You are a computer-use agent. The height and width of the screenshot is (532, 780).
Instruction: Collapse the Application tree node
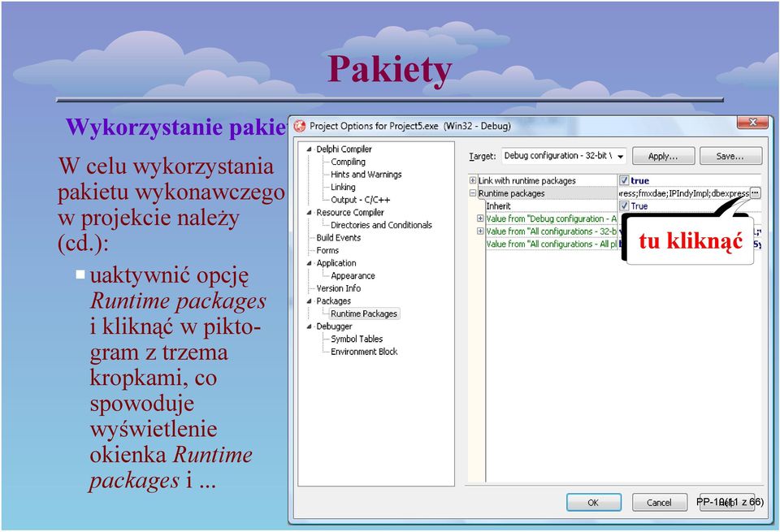pyautogui.click(x=310, y=263)
